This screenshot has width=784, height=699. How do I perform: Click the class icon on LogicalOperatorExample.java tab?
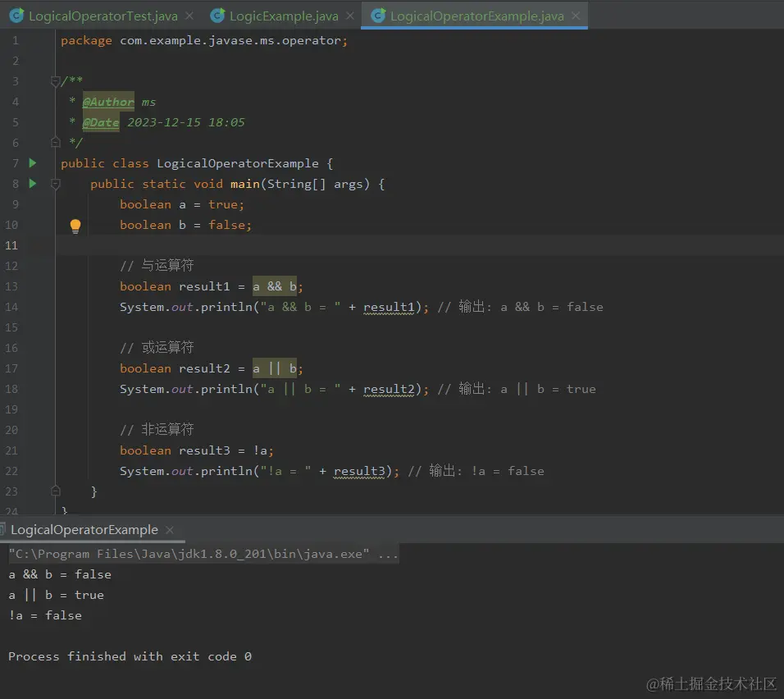click(378, 16)
